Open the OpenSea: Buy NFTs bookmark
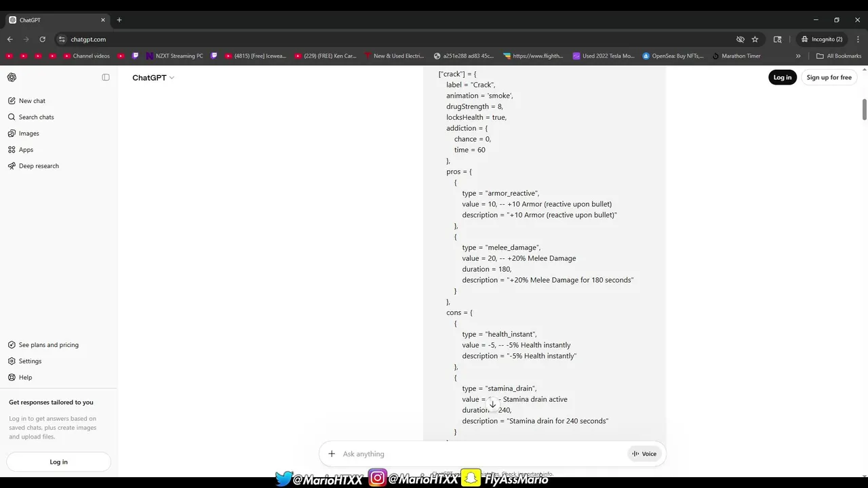The image size is (868, 488). (x=673, y=56)
